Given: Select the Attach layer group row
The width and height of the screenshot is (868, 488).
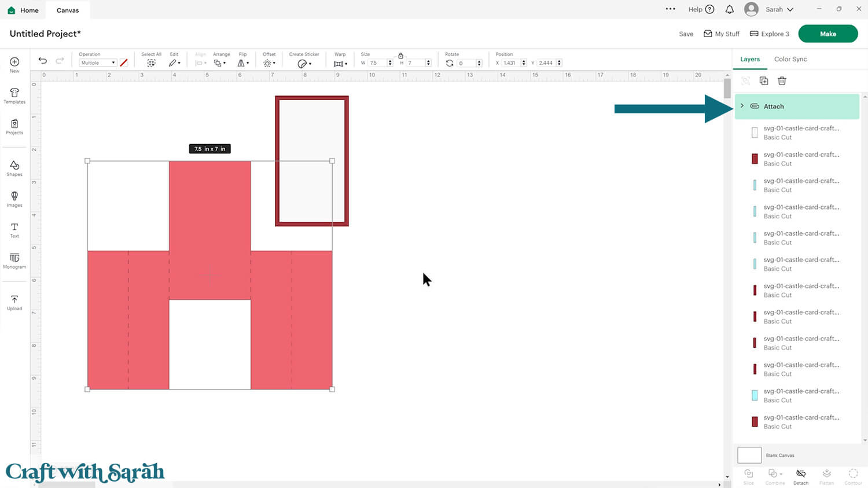Looking at the screenshot, I should pyautogui.click(x=797, y=107).
